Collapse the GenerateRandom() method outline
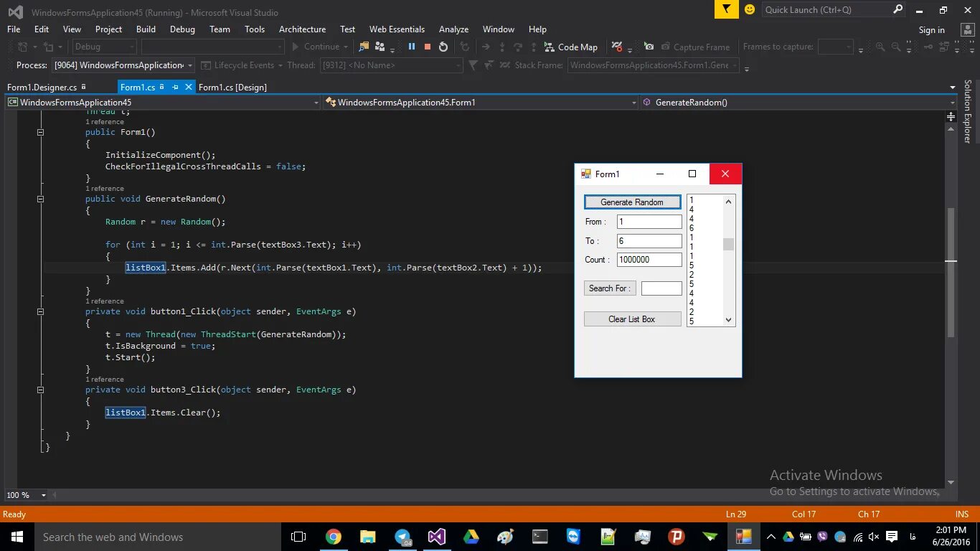The width and height of the screenshot is (980, 551). (x=40, y=199)
